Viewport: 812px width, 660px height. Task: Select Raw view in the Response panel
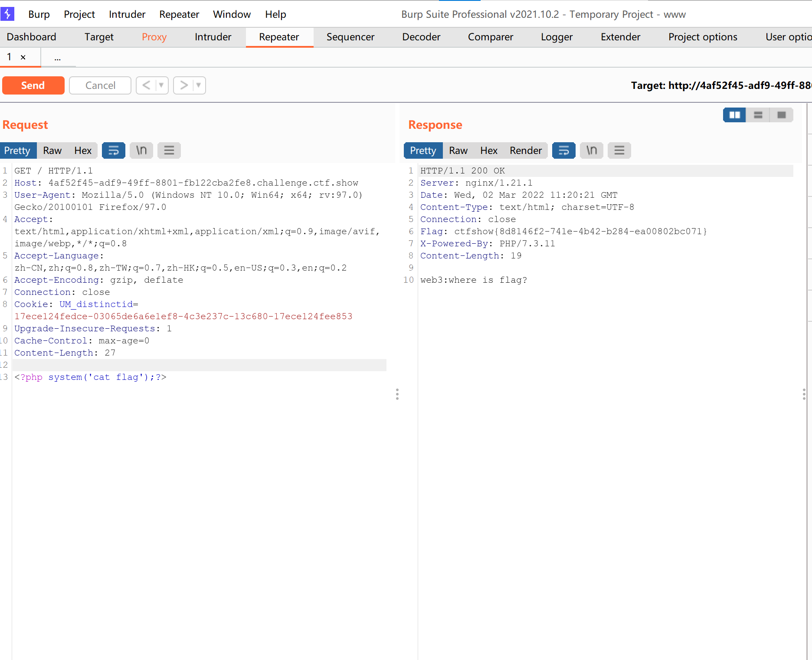click(x=458, y=150)
